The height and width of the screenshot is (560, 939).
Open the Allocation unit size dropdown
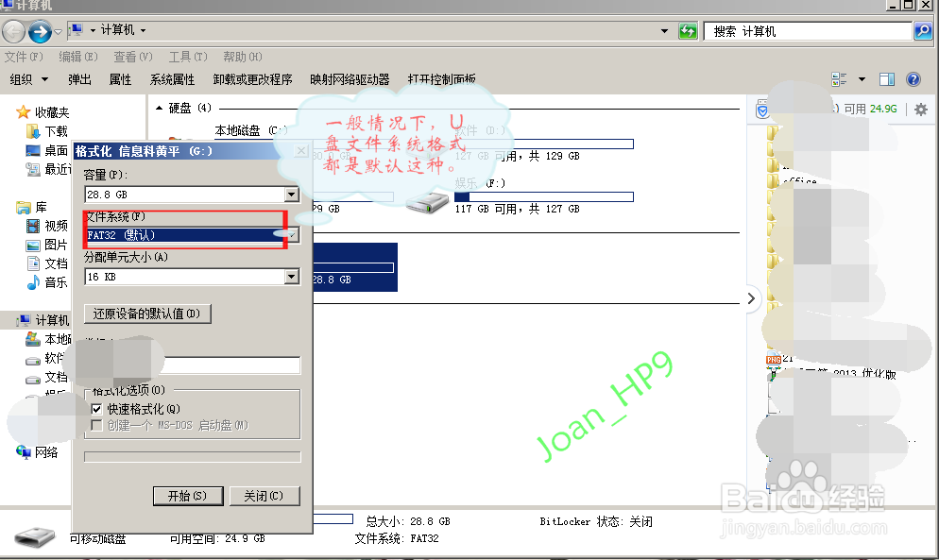pos(292,276)
